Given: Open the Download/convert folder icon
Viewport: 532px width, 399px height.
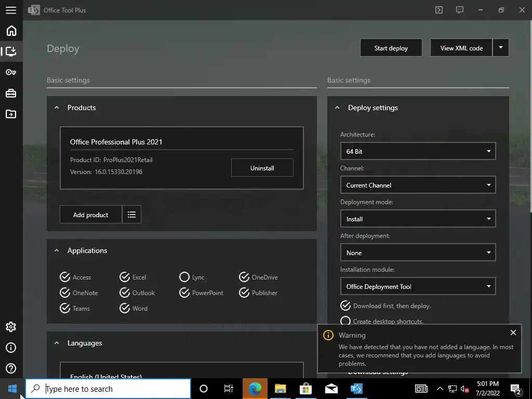Looking at the screenshot, I should pyautogui.click(x=11, y=114).
